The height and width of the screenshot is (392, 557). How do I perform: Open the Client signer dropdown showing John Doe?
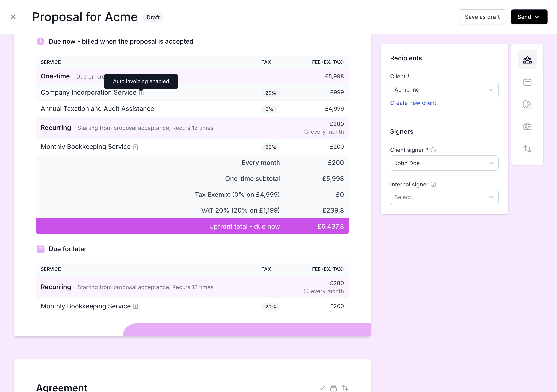pyautogui.click(x=444, y=163)
